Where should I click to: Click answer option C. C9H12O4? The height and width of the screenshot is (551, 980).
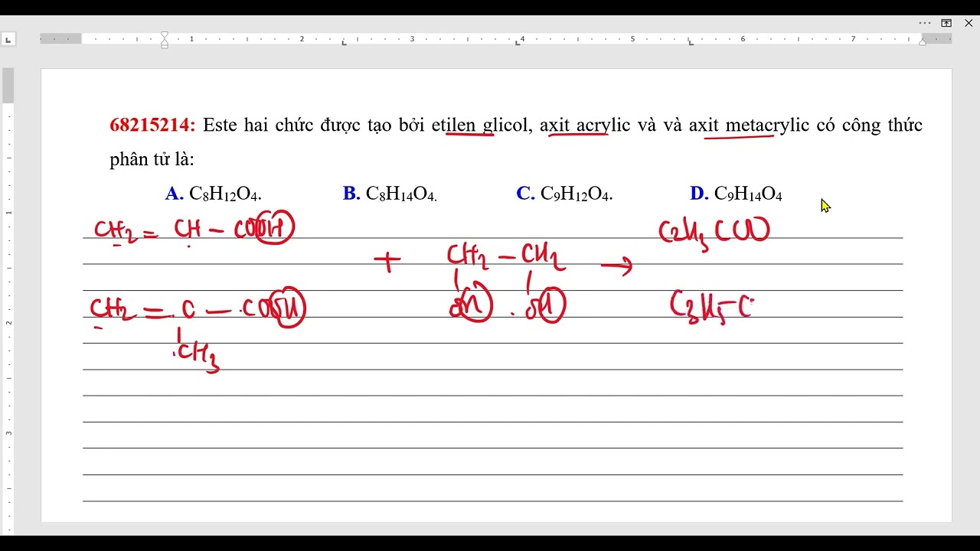[564, 194]
